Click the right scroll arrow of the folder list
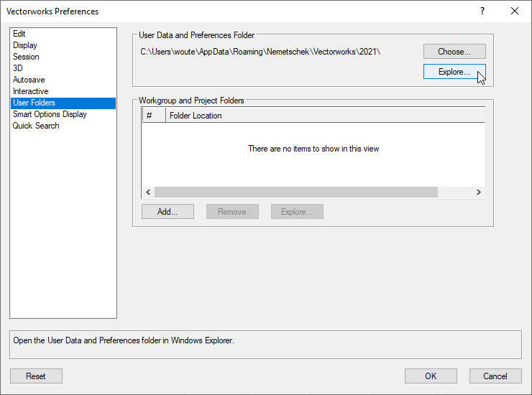The height and width of the screenshot is (395, 532). [479, 192]
